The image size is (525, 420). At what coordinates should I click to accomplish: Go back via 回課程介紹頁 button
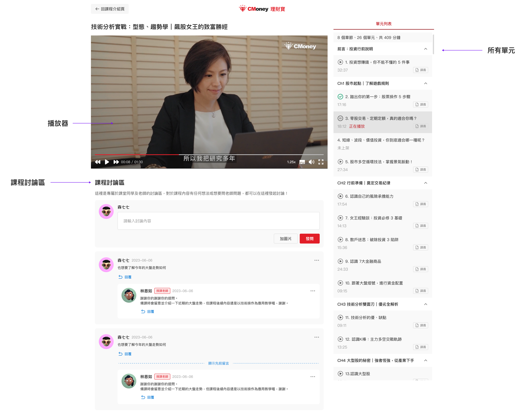(110, 9)
